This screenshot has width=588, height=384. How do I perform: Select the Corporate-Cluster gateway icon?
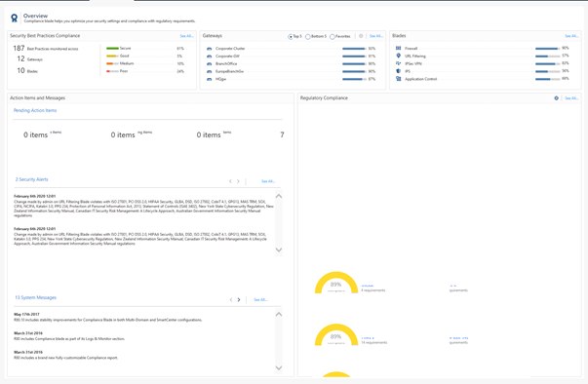[210, 49]
